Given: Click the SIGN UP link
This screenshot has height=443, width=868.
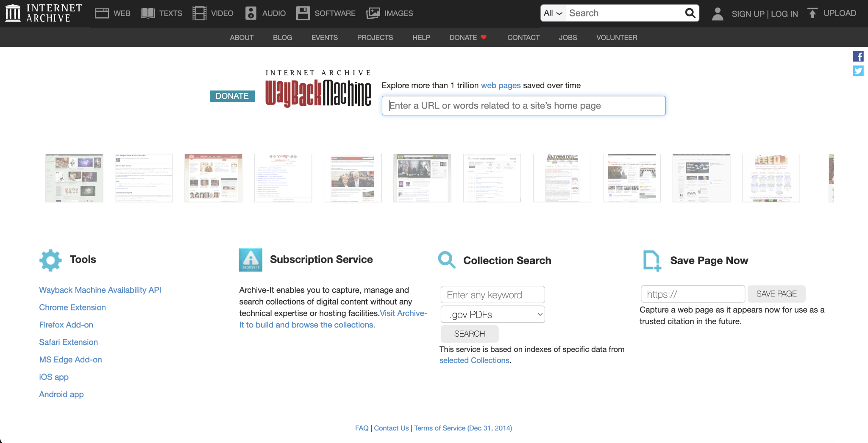Looking at the screenshot, I should point(748,14).
